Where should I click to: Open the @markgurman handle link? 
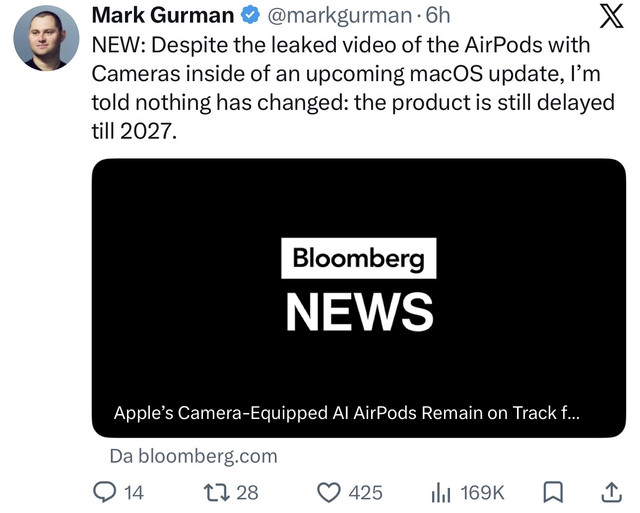[340, 16]
